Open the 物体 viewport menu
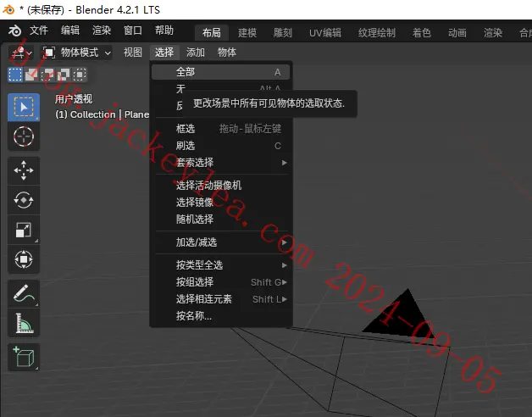This screenshot has width=532, height=417. pyautogui.click(x=227, y=53)
